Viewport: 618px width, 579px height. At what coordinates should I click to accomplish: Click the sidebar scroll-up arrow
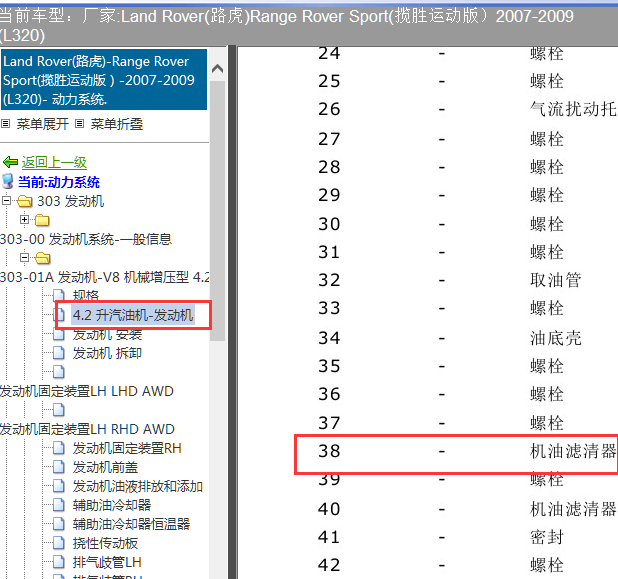click(218, 69)
